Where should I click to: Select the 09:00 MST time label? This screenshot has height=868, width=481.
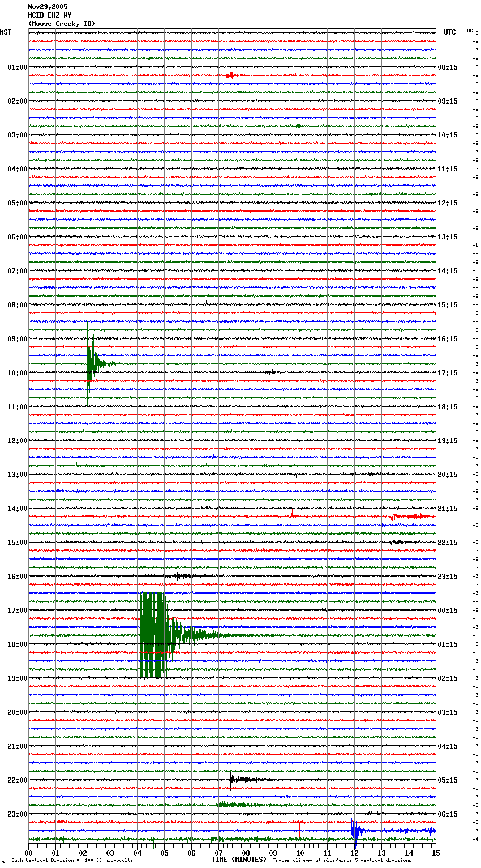pos(18,339)
